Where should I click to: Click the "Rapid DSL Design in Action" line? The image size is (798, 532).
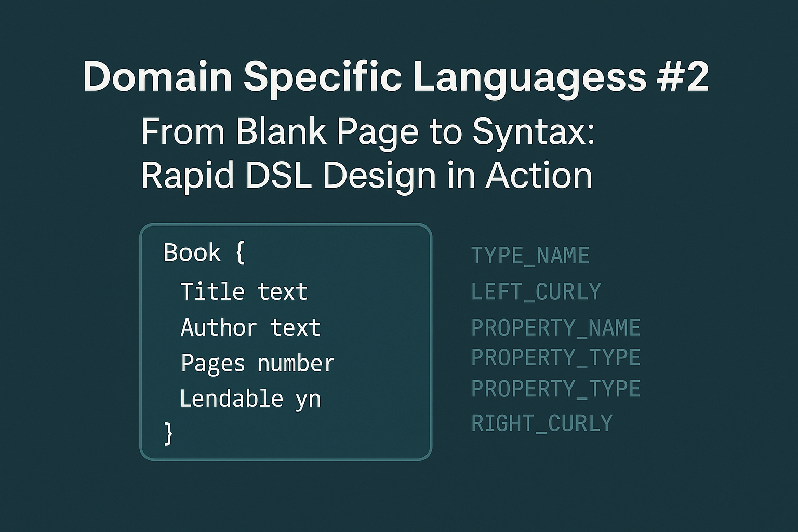click(366, 175)
